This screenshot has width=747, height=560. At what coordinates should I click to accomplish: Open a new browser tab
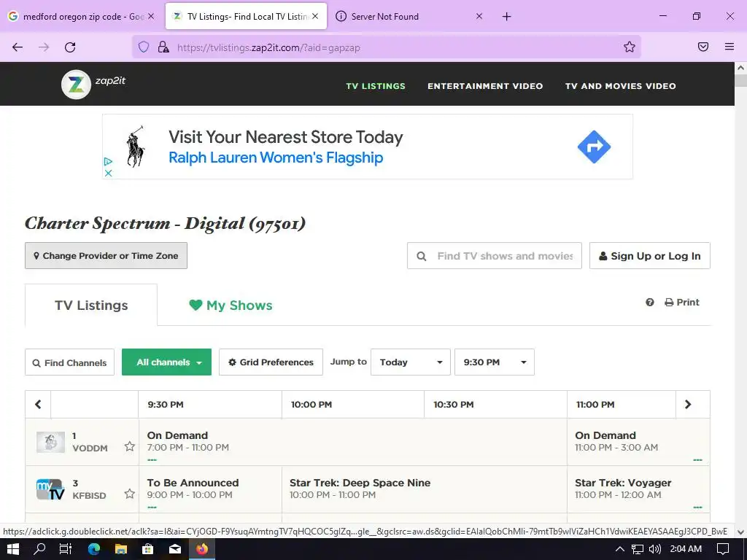tap(506, 17)
